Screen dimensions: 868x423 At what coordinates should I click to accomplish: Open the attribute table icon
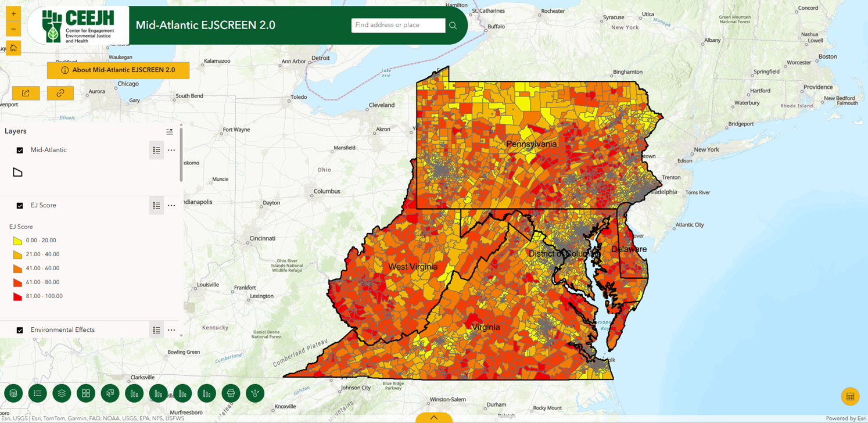click(x=850, y=397)
